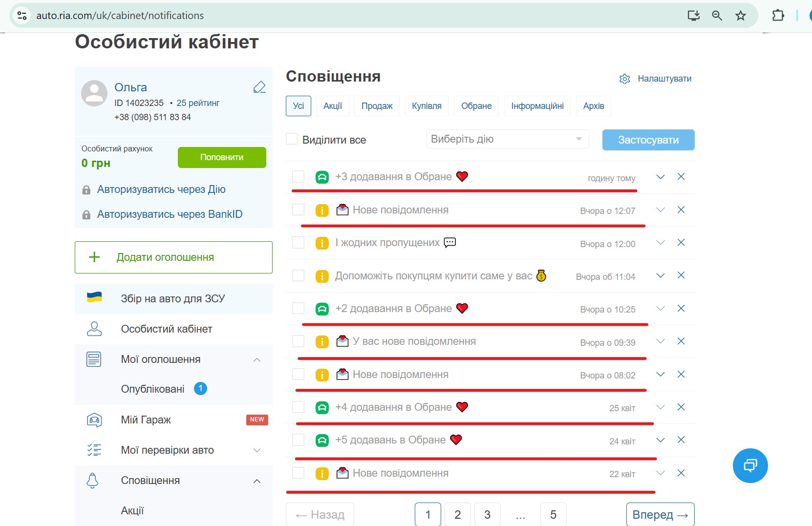This screenshot has height=526, width=812.
Task: Expand 'У вас нове повідомлення' chevron
Action: point(661,341)
